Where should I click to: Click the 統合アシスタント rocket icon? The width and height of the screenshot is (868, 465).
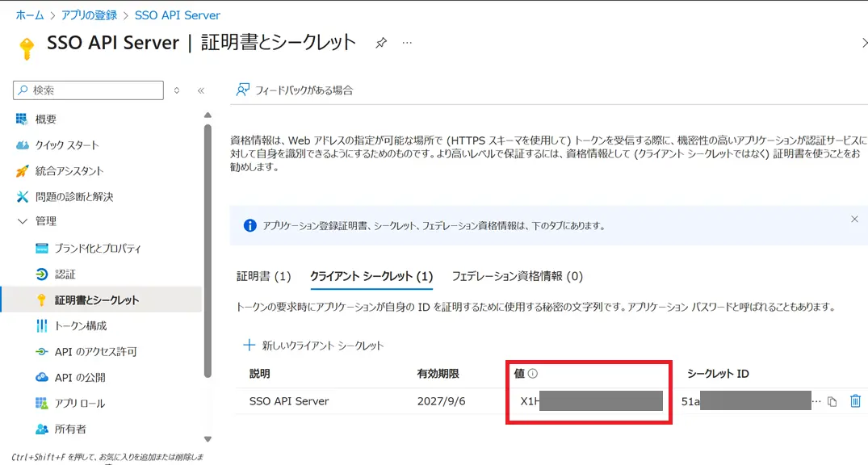(22, 171)
